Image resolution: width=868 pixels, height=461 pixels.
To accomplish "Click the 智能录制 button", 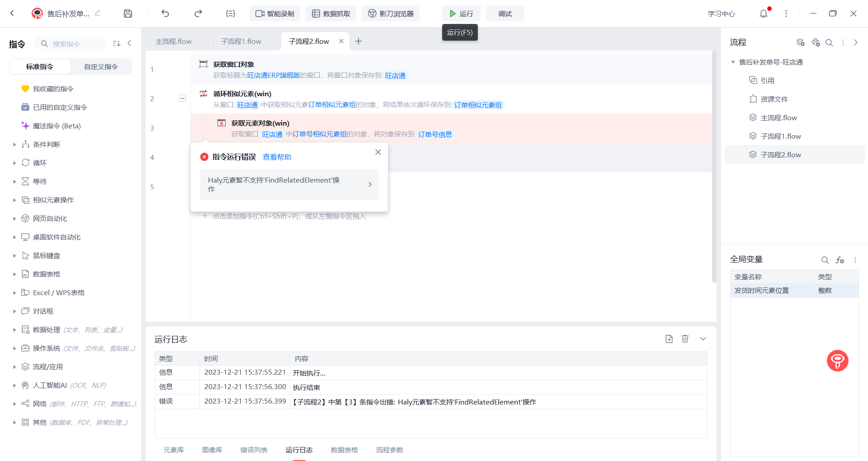I will 275,14.
